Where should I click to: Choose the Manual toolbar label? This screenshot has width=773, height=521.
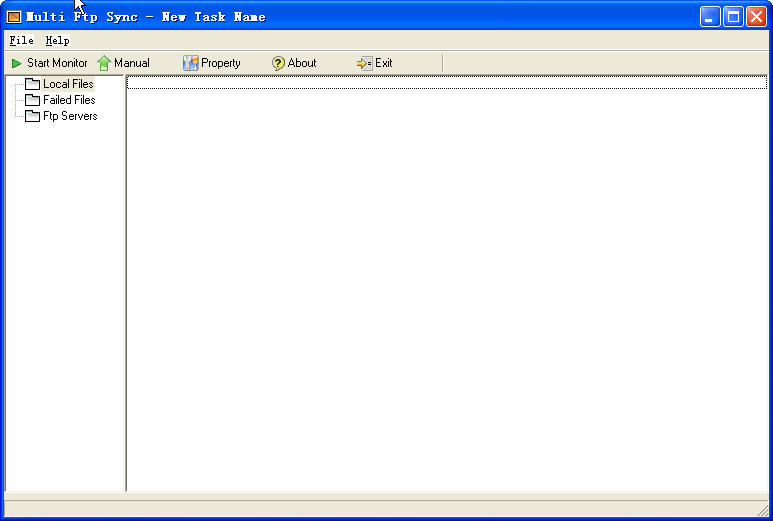(x=132, y=63)
